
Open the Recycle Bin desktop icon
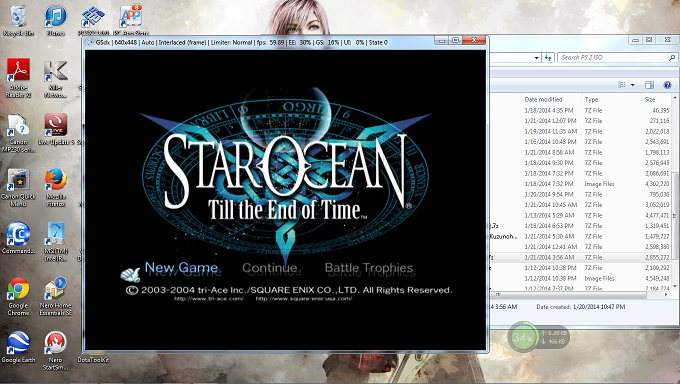click(x=18, y=20)
